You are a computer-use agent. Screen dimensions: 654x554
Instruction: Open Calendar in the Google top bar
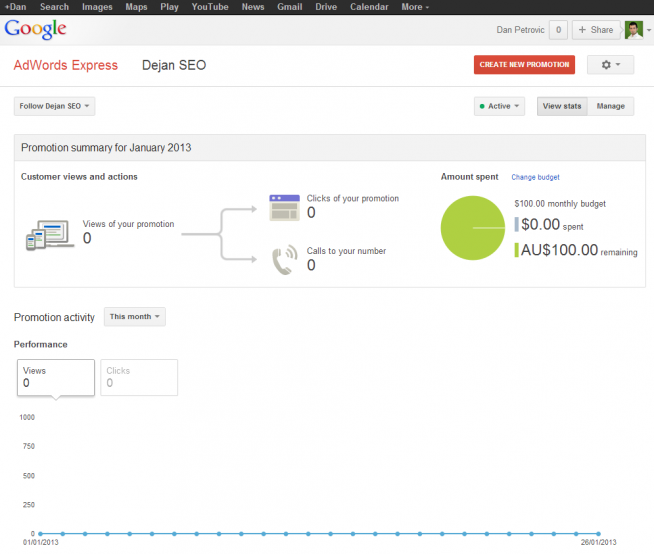coord(369,7)
